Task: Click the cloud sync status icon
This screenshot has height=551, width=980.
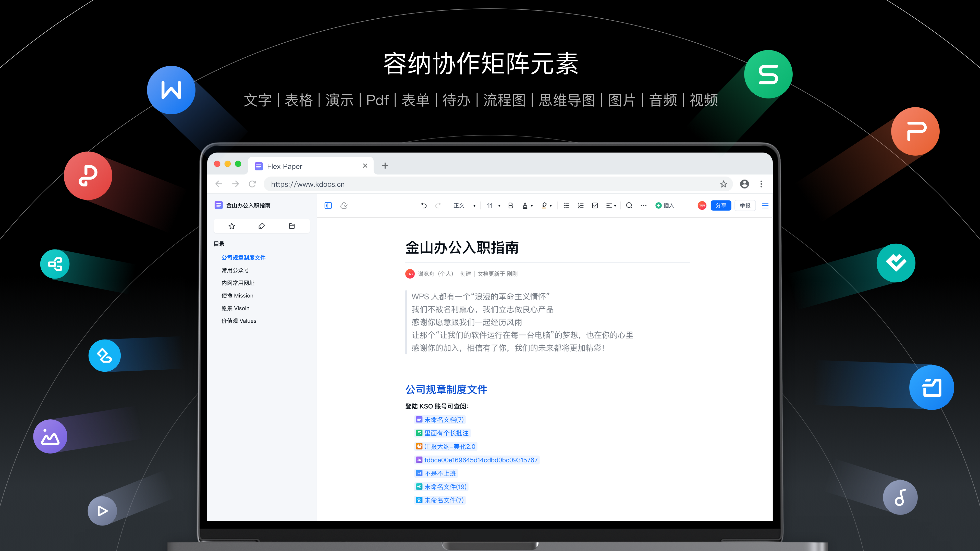Action: click(344, 205)
